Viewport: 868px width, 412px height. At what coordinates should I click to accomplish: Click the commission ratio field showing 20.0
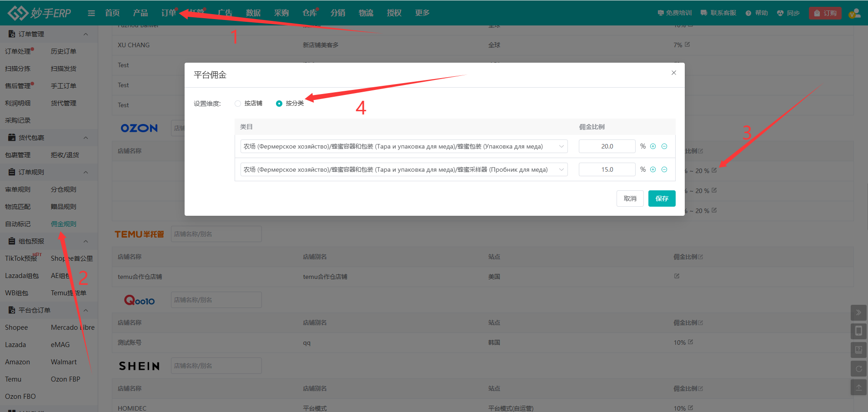(x=607, y=146)
